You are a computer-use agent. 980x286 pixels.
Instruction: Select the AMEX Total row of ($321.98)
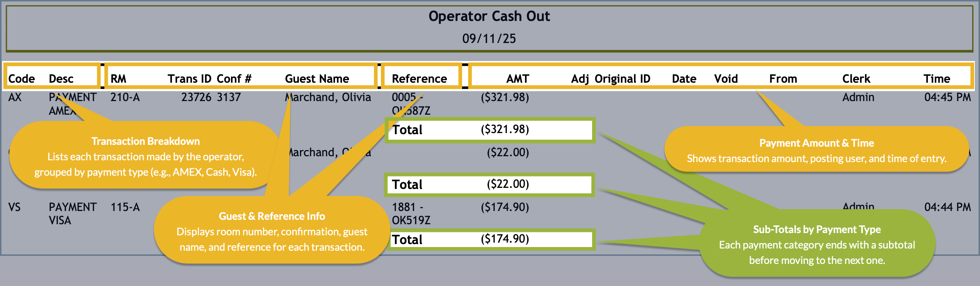pyautogui.click(x=490, y=130)
